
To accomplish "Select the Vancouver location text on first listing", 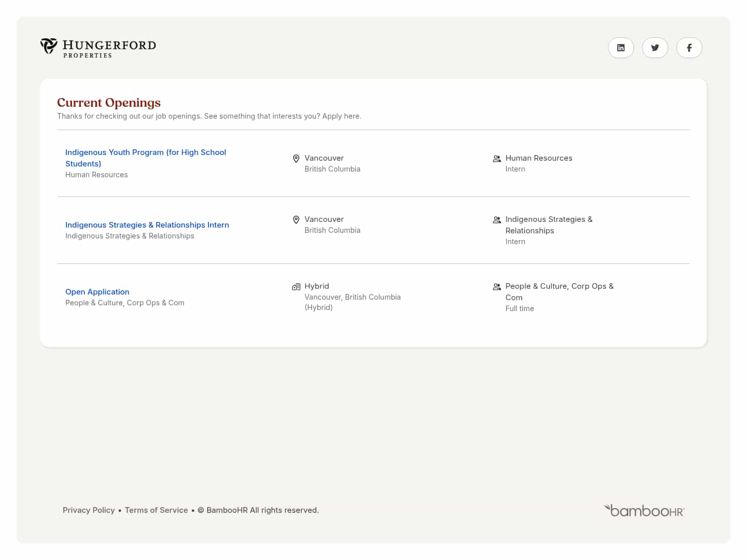I will [324, 158].
